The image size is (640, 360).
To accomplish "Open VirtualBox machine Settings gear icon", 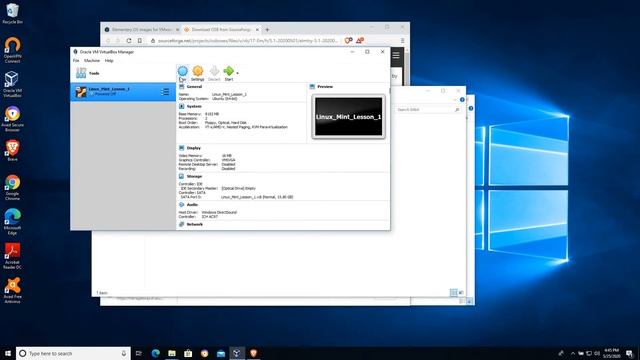I will tap(198, 71).
